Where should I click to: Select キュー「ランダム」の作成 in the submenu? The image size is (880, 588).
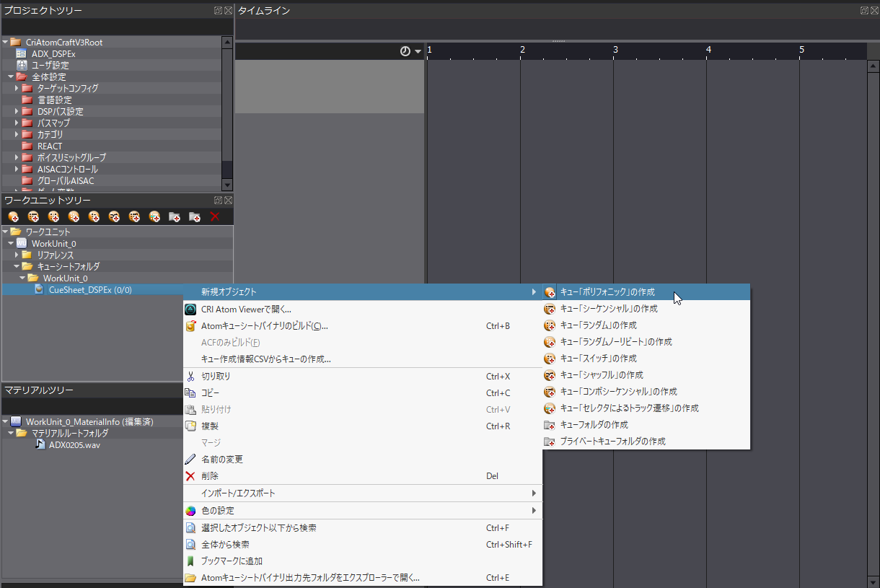[x=646, y=325]
